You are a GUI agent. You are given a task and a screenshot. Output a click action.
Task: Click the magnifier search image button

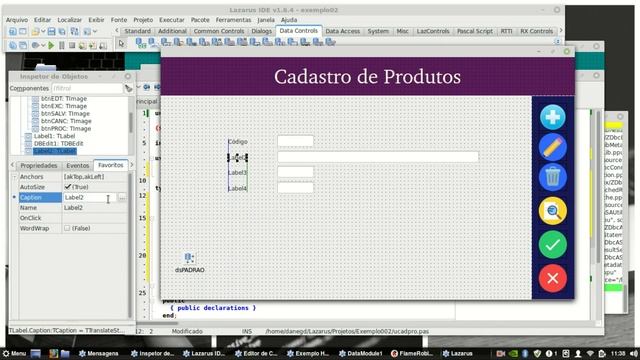[553, 211]
